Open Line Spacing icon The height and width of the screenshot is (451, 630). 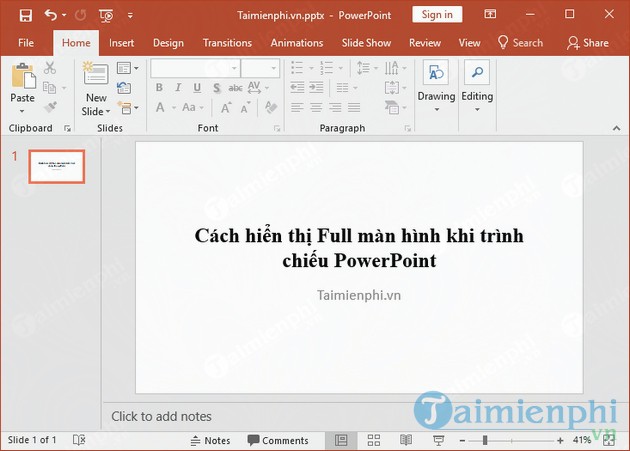pos(363,68)
